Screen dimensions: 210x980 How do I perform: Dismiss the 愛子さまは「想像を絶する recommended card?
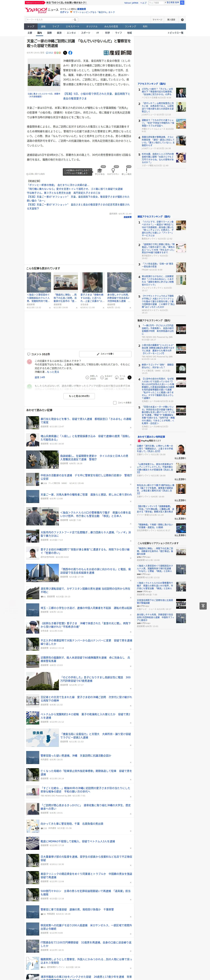pos(103,308)
